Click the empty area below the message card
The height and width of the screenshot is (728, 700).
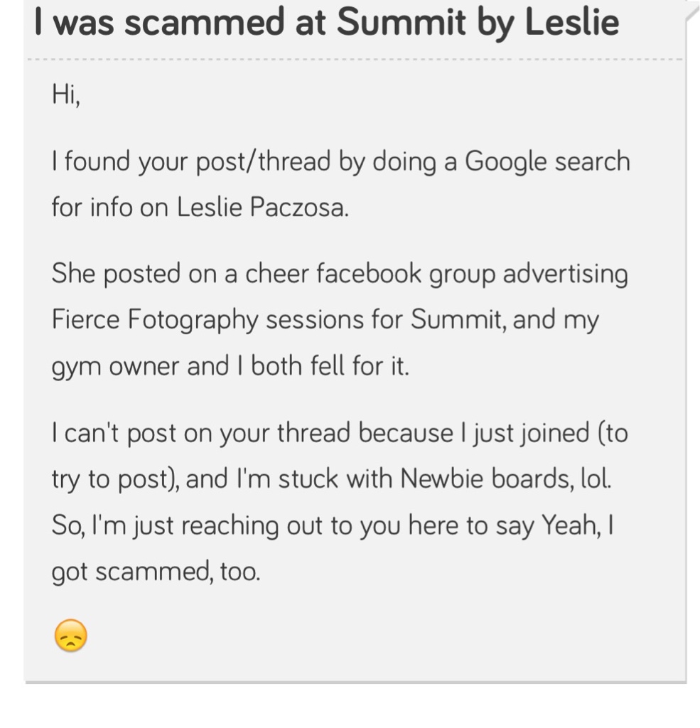click(x=350, y=707)
